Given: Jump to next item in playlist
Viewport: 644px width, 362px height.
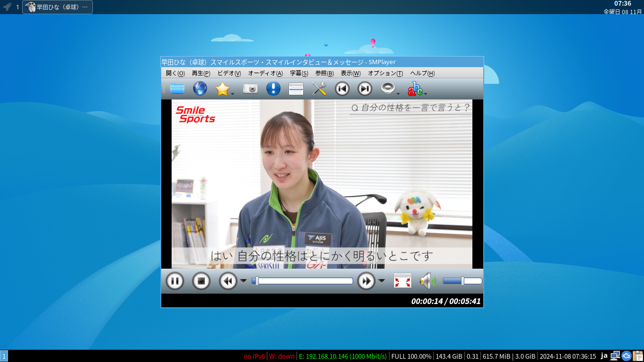Looking at the screenshot, I should pyautogui.click(x=365, y=88).
